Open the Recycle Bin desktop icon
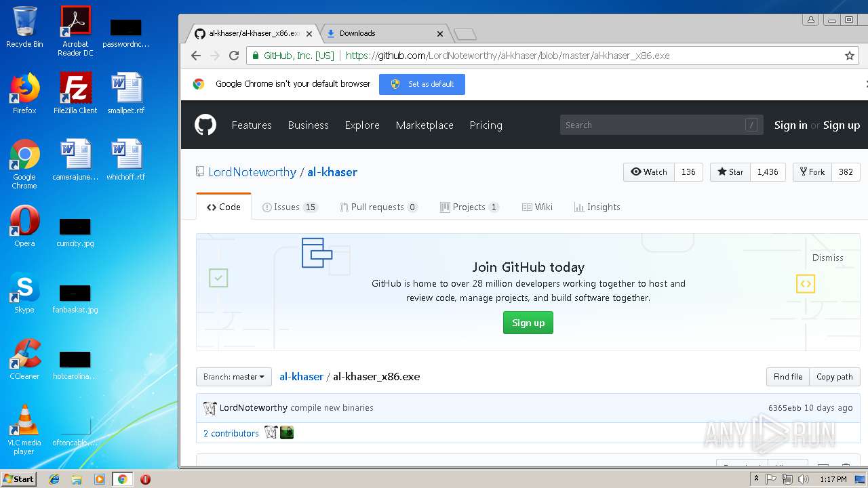The width and height of the screenshot is (868, 488). 24,27
